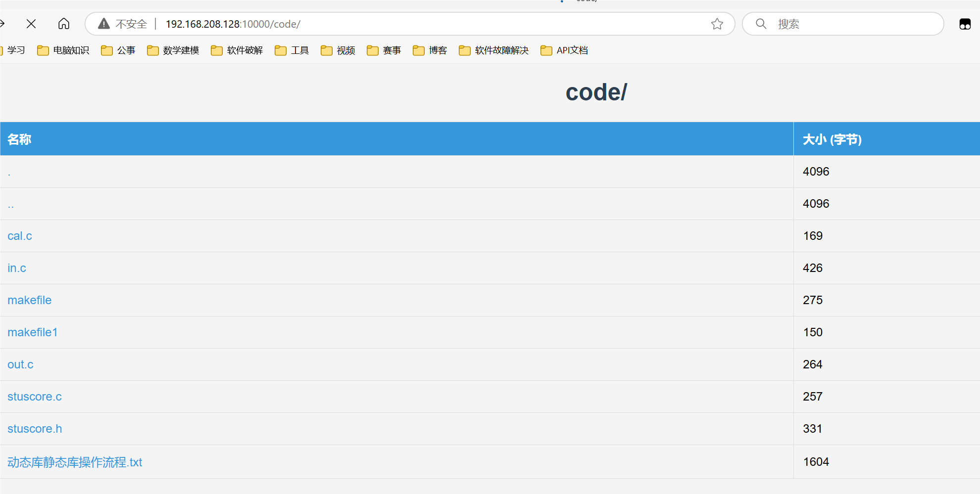Viewport: 980px width, 494px height.
Task: Open the 软件破解 bookmarks folder
Action: pyautogui.click(x=237, y=50)
